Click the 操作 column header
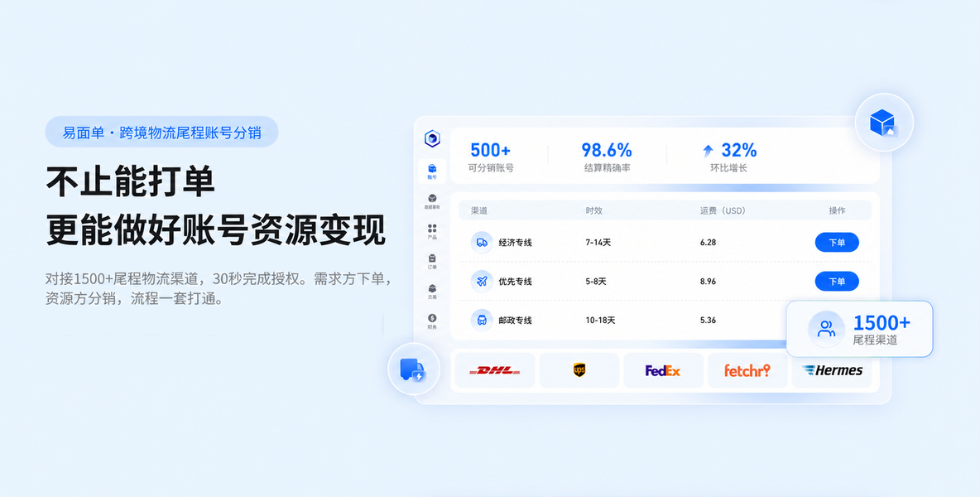Screen dimensions: 980x497 [837, 210]
